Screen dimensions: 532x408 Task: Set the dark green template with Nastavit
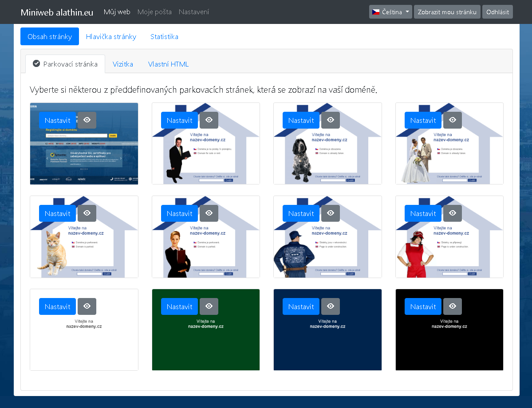(179, 306)
